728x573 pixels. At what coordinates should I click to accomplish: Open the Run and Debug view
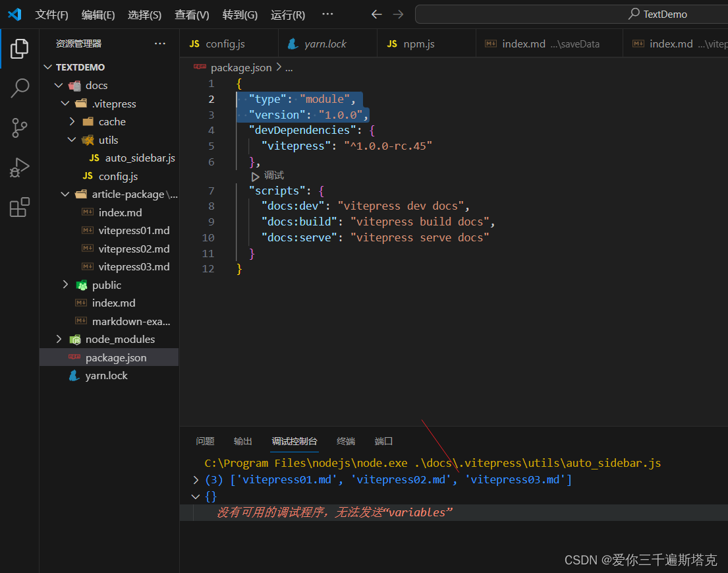pyautogui.click(x=19, y=167)
